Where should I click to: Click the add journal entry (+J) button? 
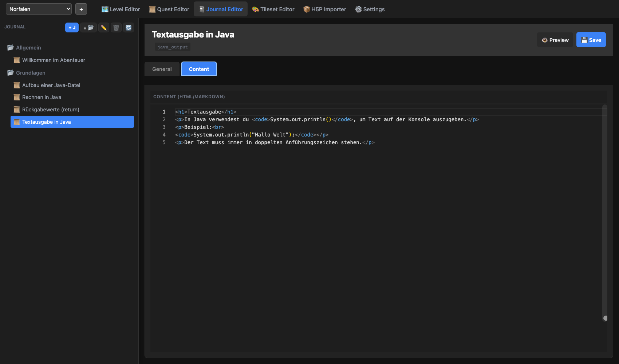point(72,28)
